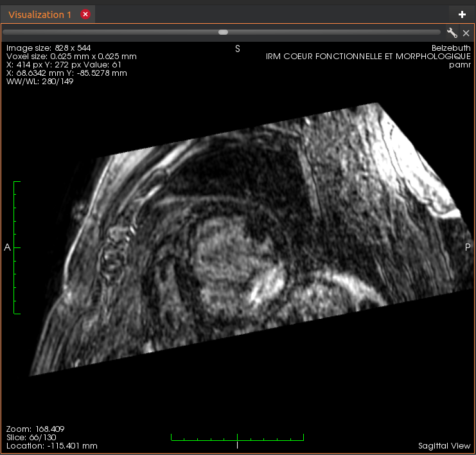Click the 'Location: -115.401 mm' text
The width and height of the screenshot is (476, 455).
52,446
